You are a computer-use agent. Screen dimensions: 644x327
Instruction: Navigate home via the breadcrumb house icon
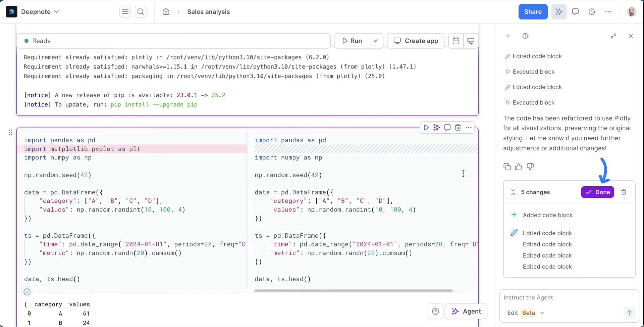(166, 12)
